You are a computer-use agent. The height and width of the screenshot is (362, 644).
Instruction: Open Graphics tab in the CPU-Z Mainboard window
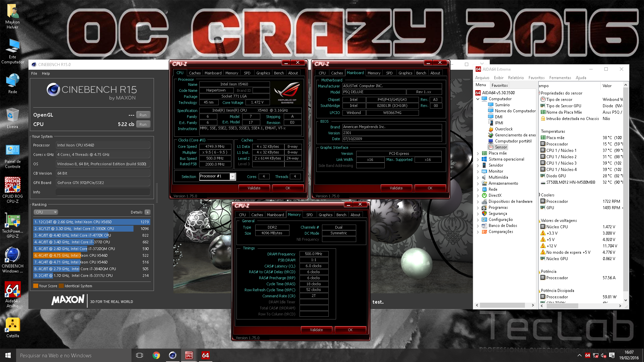tap(405, 73)
